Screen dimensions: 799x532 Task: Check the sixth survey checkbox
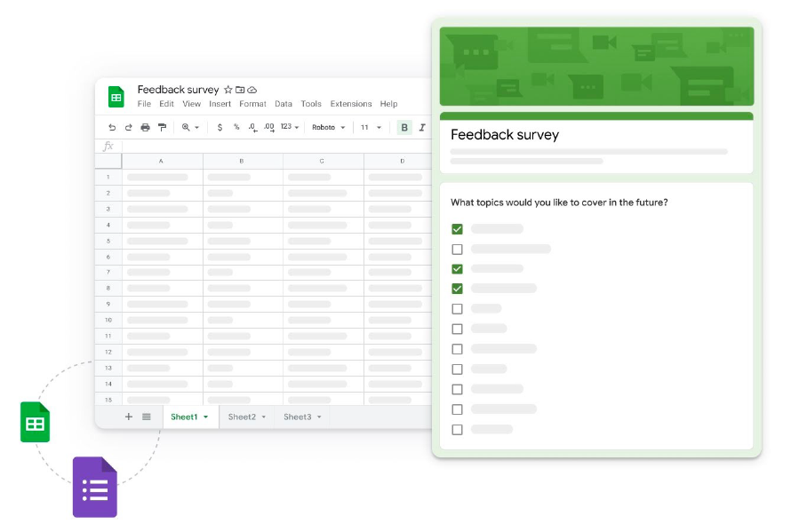pos(457,329)
